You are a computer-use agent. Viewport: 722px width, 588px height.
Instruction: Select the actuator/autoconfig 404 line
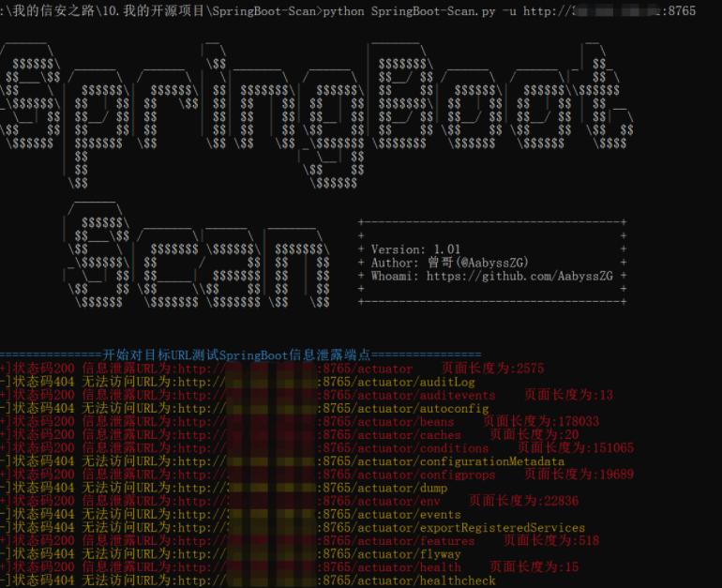[244, 409]
